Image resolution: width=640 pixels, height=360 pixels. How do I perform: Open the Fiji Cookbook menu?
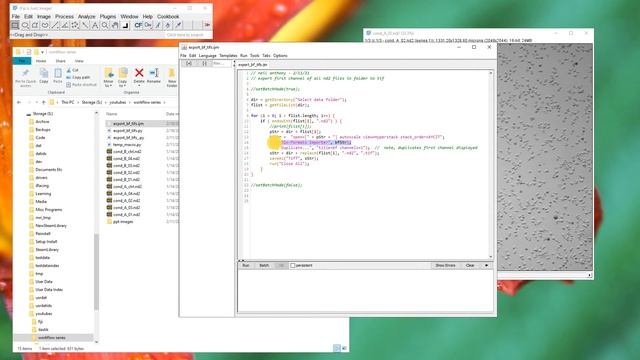pos(168,16)
